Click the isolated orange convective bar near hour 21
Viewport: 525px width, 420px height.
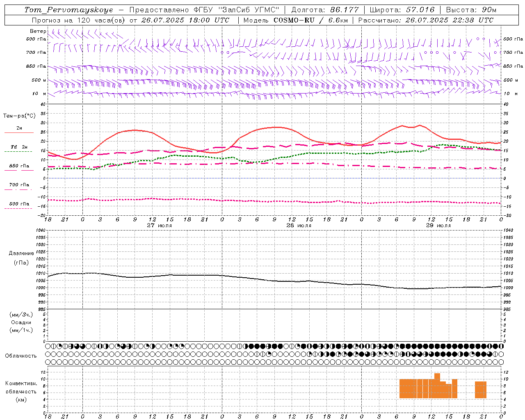pos(481,390)
